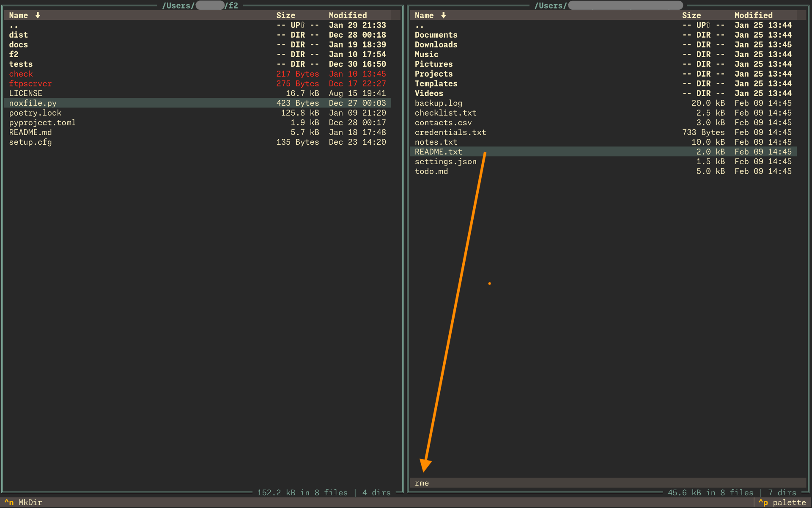
Task: Click the right panel path title /Users/
Action: click(x=609, y=6)
